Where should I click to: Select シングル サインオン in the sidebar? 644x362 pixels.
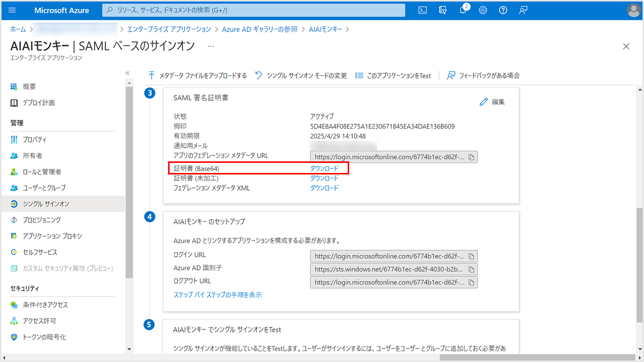(46, 204)
